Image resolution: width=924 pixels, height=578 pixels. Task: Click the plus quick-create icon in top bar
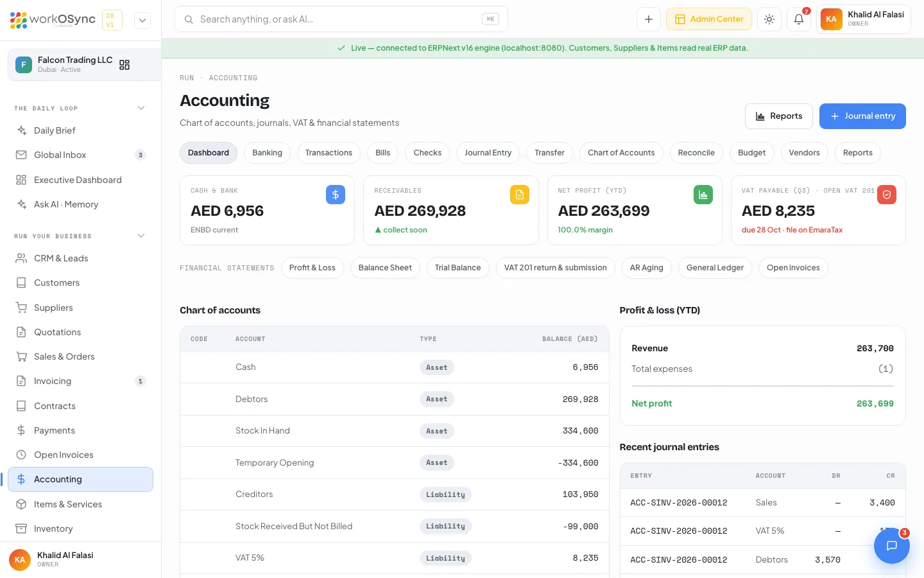649,19
